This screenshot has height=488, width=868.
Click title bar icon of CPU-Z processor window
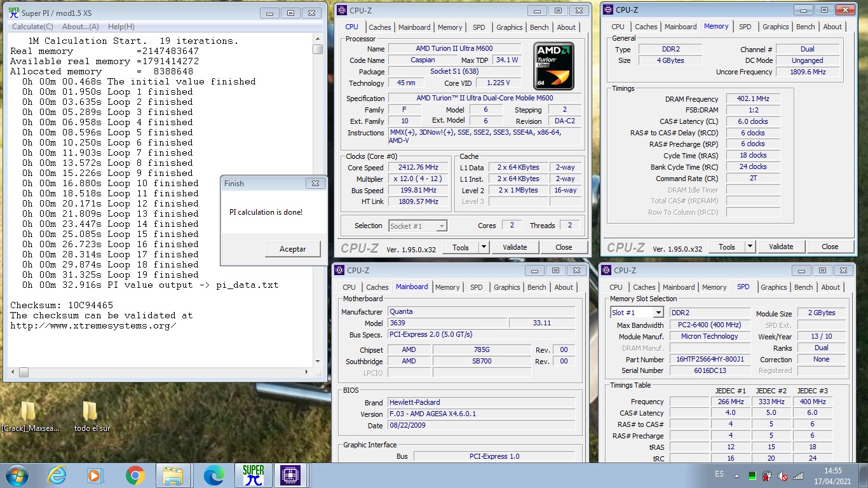(342, 10)
